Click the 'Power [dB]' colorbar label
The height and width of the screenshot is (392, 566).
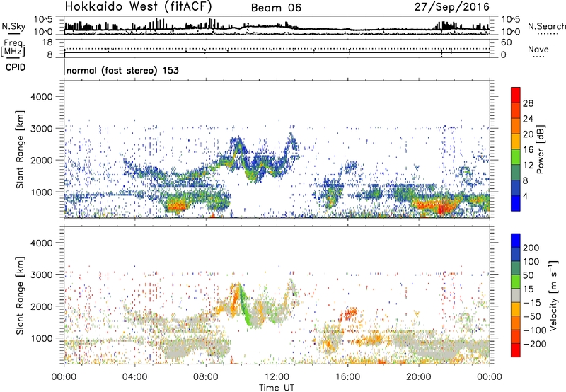541,149
